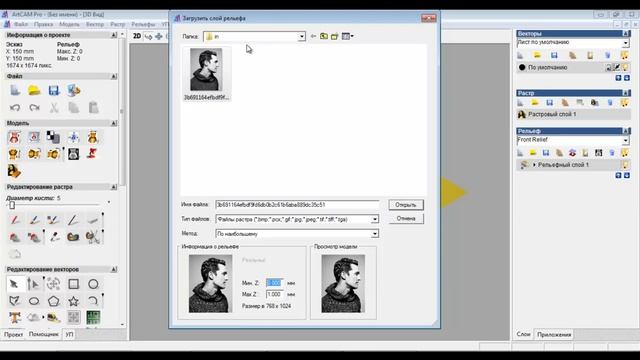Click the up one folder icon in dialog
Viewport: 640px width, 360px height.
324,36
